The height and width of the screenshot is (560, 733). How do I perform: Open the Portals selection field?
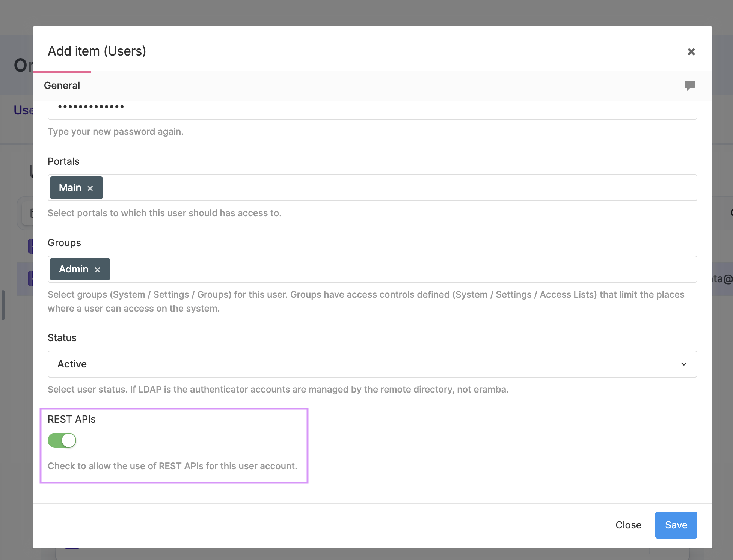point(398,188)
